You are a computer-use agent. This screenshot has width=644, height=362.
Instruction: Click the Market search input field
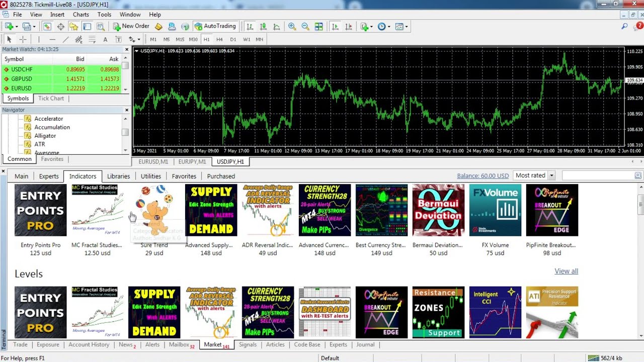point(598,175)
